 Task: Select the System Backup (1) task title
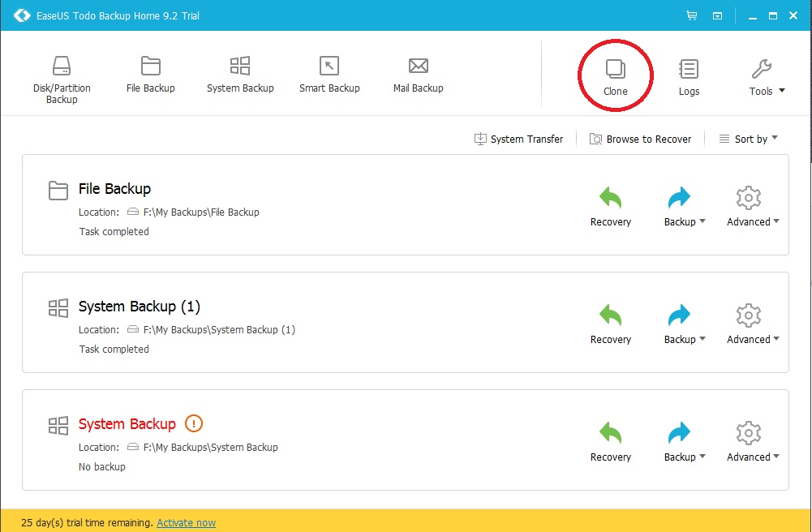(x=140, y=307)
